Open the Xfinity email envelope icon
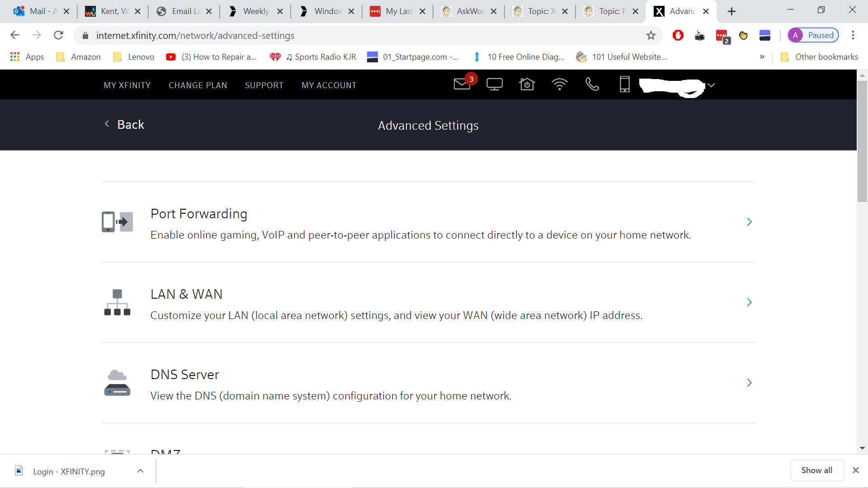This screenshot has height=488, width=868. tap(462, 84)
